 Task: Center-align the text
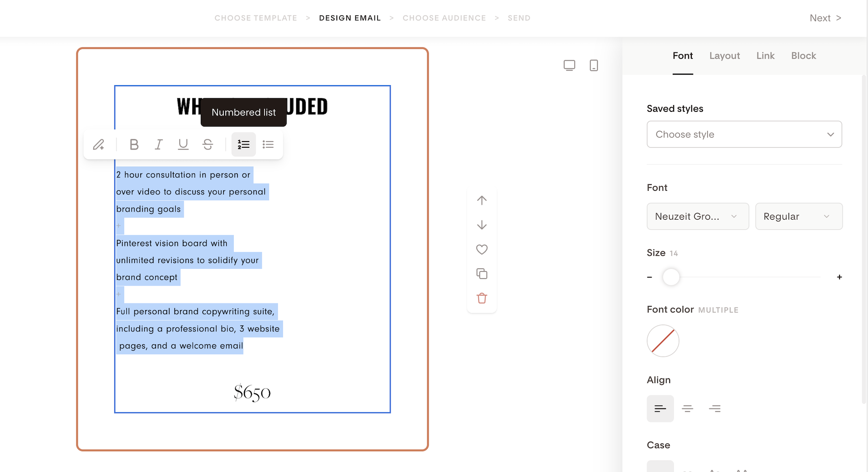tap(687, 409)
